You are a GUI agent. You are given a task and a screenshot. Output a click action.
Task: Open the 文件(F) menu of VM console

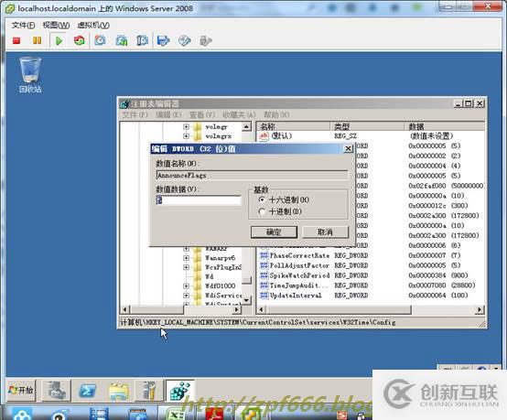coord(23,25)
